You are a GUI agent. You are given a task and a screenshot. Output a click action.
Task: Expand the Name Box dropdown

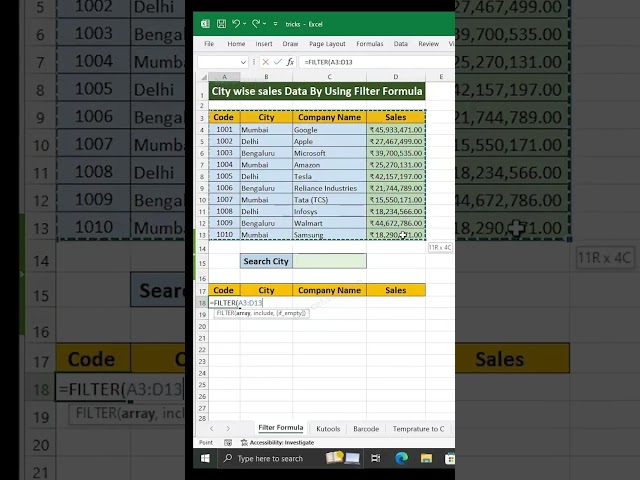243,62
